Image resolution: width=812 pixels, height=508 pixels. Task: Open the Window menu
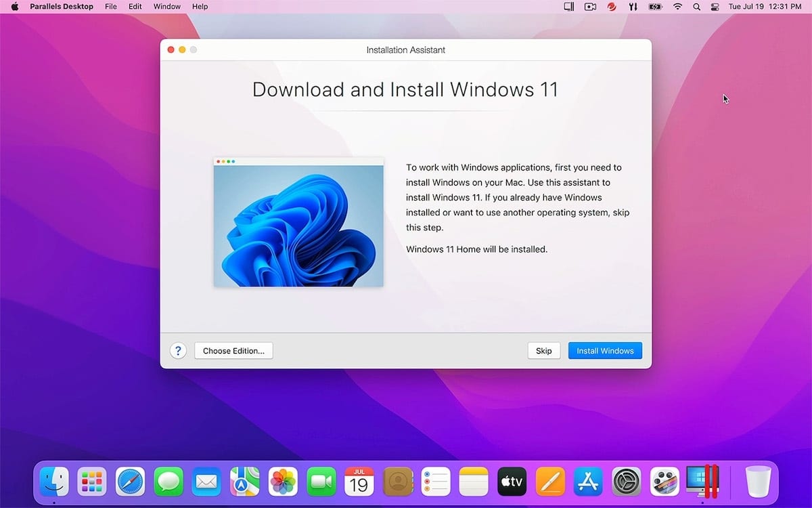click(167, 7)
